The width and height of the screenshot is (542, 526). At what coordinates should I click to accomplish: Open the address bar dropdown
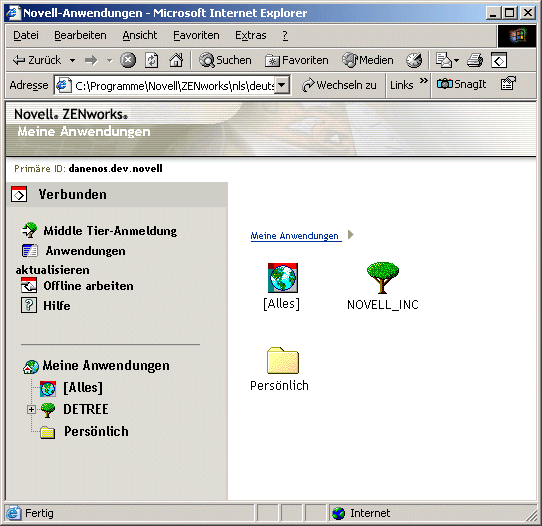pos(283,85)
